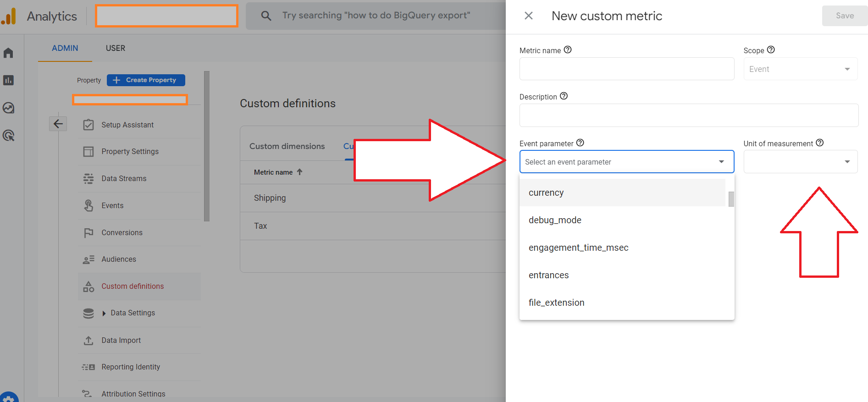The image size is (868, 402).
Task: Click help icon next to Unit of measurement
Action: (820, 143)
